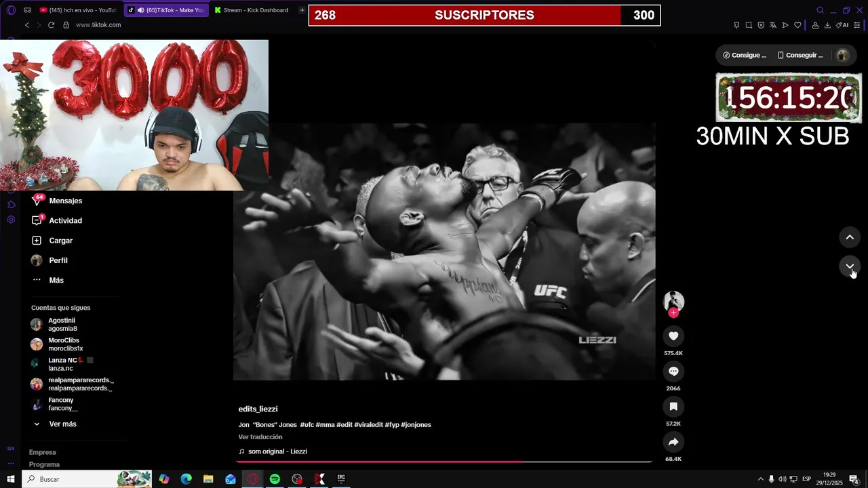868x488 pixels.
Task: Open som original - Liezzi sound link
Action: click(x=277, y=451)
